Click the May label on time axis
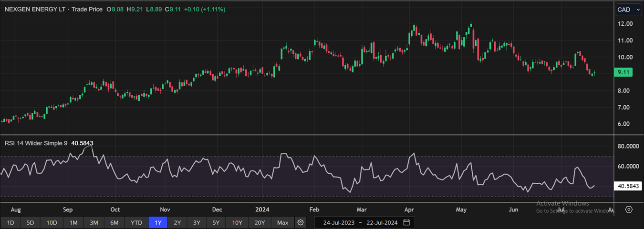The image size is (644, 229). click(x=461, y=209)
